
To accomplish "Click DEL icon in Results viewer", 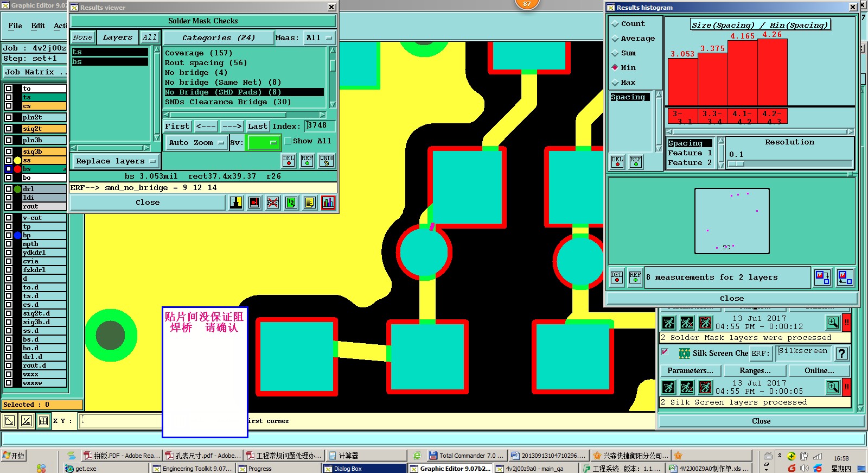I will (289, 160).
